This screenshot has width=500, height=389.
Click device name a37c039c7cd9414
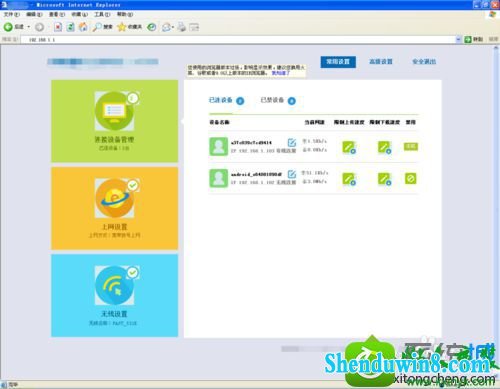(x=251, y=142)
